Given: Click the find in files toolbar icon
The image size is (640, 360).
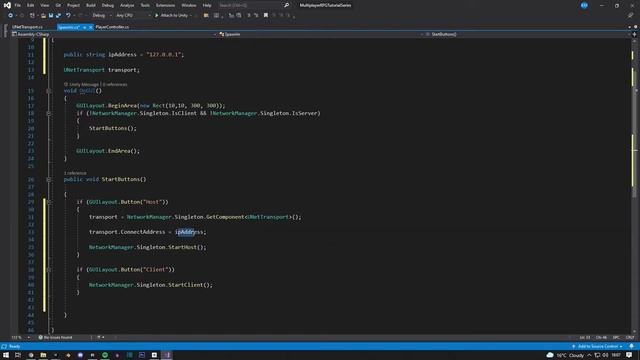Looking at the screenshot, I should click(206, 16).
